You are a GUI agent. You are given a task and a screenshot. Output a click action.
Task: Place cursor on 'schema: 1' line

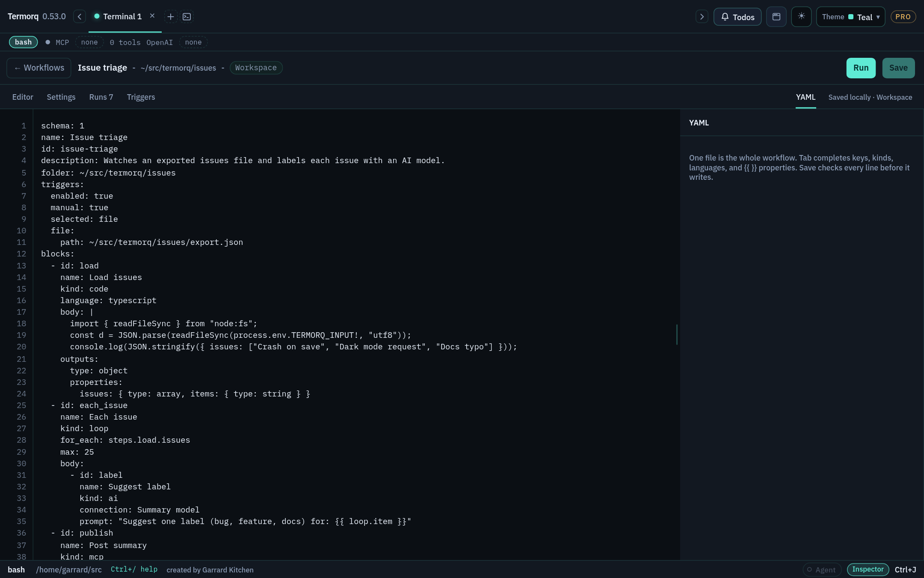[62, 126]
